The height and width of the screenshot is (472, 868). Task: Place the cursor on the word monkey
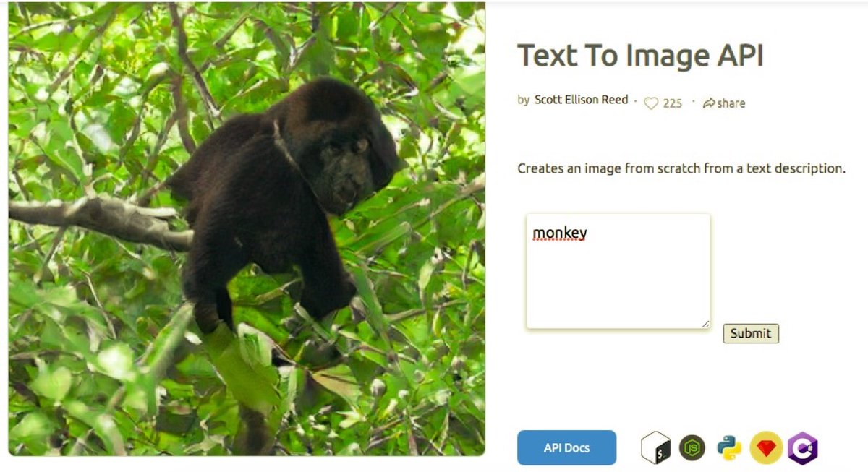[560, 233]
